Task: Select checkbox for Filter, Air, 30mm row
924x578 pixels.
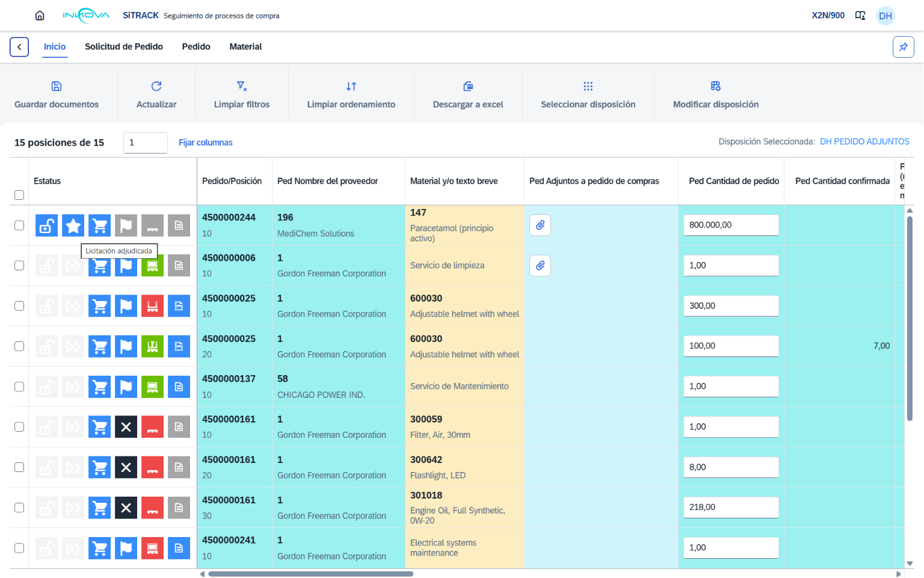Action: pos(19,427)
